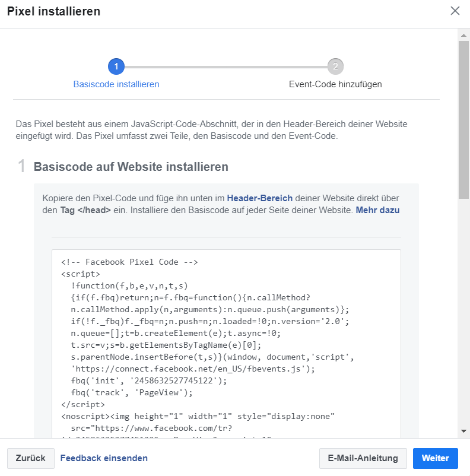Open the Feedback einsenden link
This screenshot has height=476, width=470.
tap(104, 458)
